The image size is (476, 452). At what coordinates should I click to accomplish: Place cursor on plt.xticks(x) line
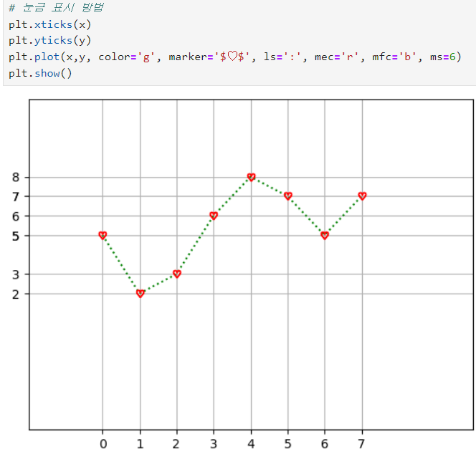click(49, 24)
